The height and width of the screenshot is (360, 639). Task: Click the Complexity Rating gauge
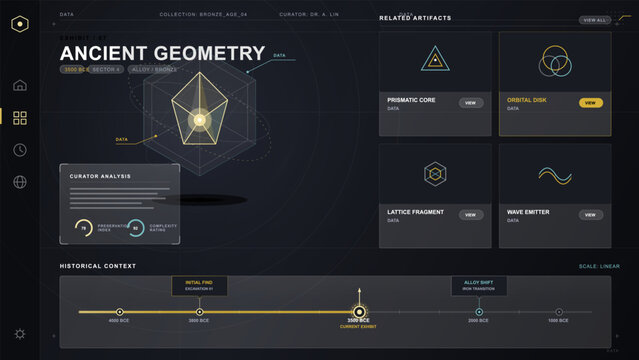(136, 228)
